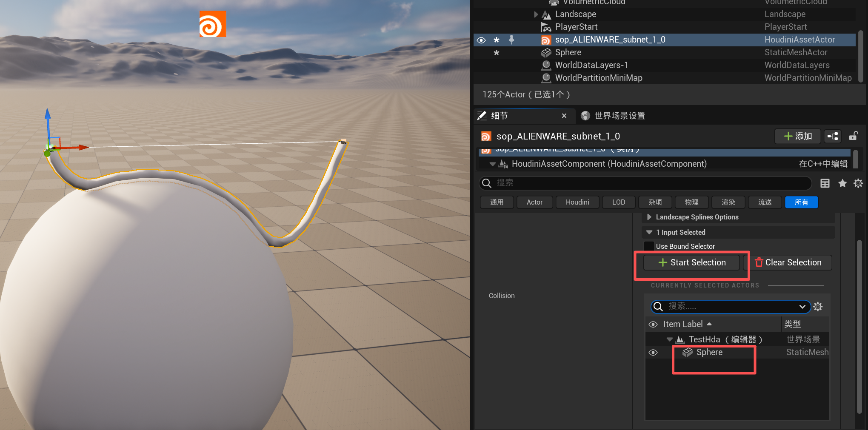Select the 所有 filter tab

click(802, 202)
